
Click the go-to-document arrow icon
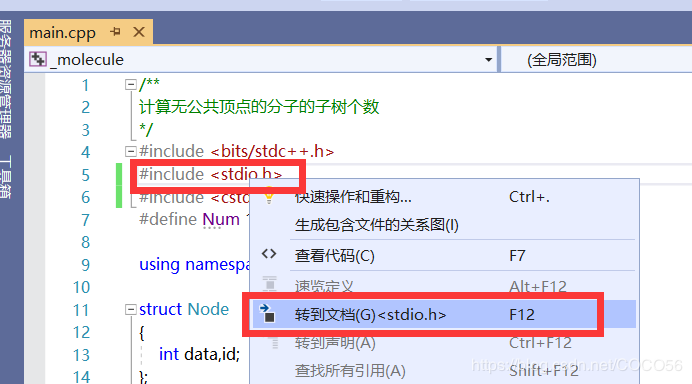(x=267, y=313)
